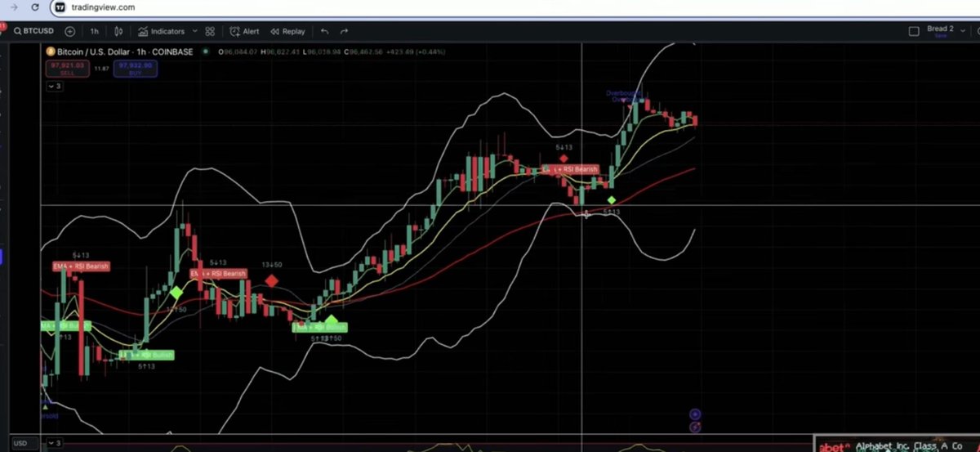The width and height of the screenshot is (980, 452).
Task: Click the red 13↓50 diamond marker
Action: (271, 280)
